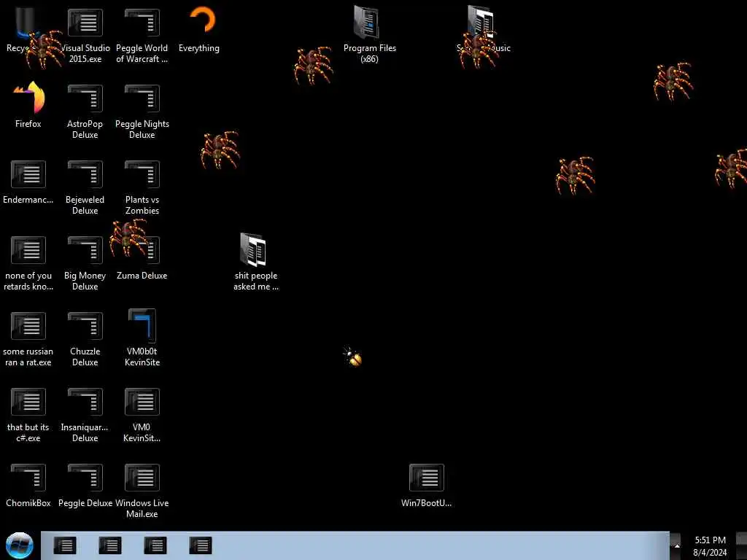Screen dimensions: 747x560
Task: Open the 8/4/2024 date in taskbar
Action: point(710,553)
